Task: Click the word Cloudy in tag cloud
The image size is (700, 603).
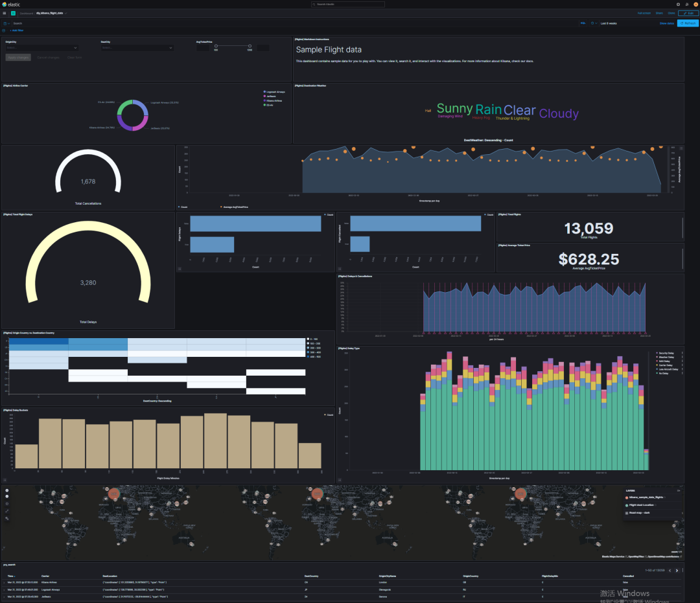Action: coord(559,114)
